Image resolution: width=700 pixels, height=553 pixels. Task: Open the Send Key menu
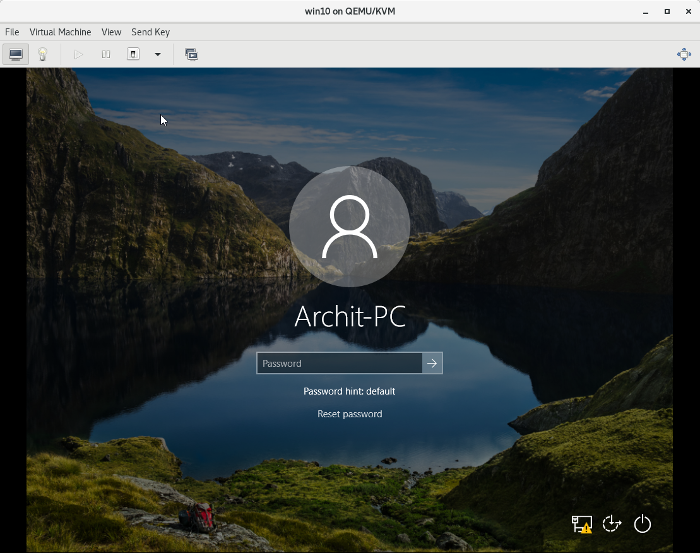(150, 32)
